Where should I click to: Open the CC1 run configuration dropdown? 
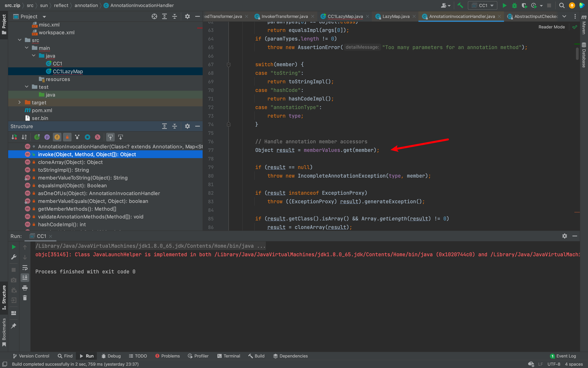(x=483, y=5)
